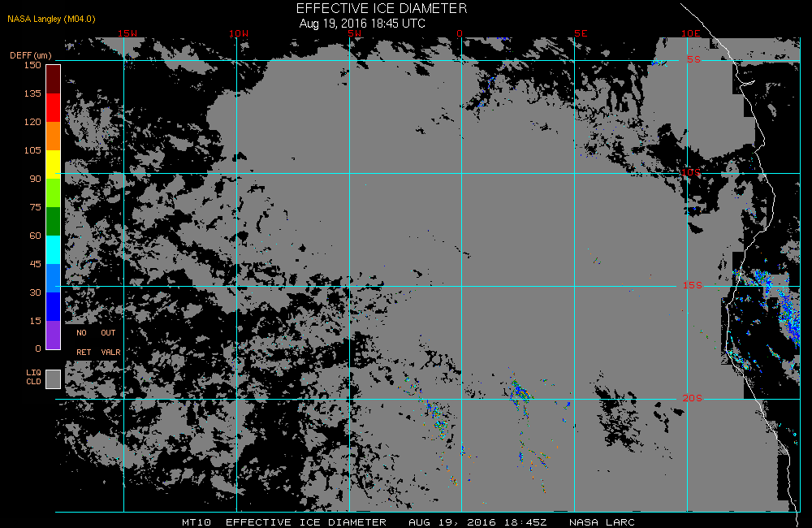Click the 'DEFF (um)' legend heading
The height and width of the screenshot is (528, 812).
[31, 55]
